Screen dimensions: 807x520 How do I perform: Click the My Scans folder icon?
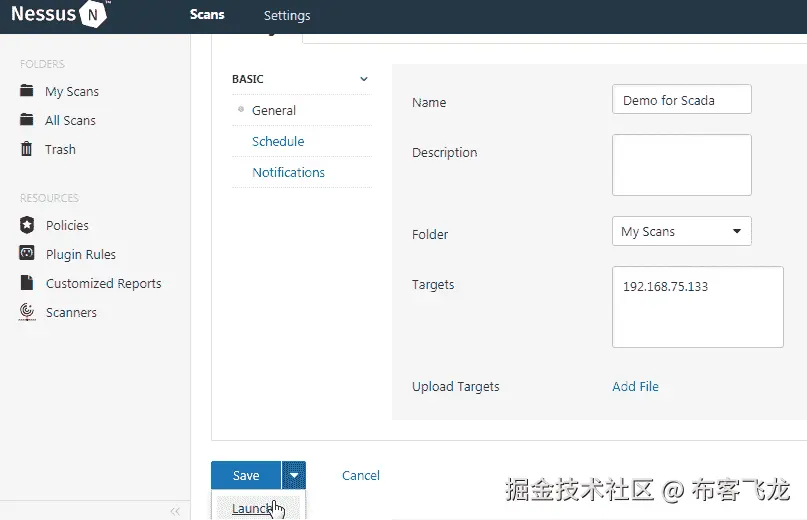click(x=27, y=91)
